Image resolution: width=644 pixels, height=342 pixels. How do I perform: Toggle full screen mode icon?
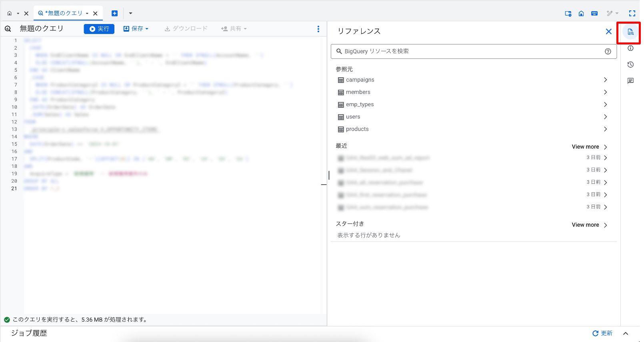tap(632, 13)
